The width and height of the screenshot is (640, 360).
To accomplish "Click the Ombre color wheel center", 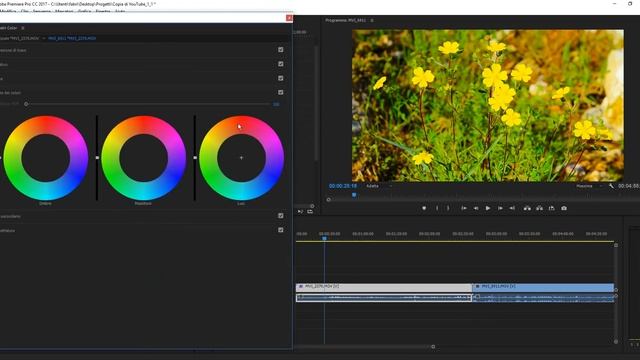I will [45, 158].
